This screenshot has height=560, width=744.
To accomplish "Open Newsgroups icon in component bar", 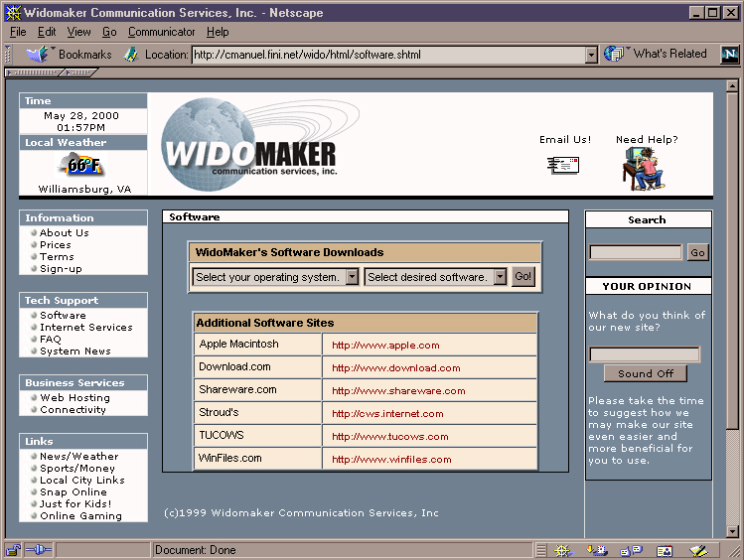I will [631, 550].
